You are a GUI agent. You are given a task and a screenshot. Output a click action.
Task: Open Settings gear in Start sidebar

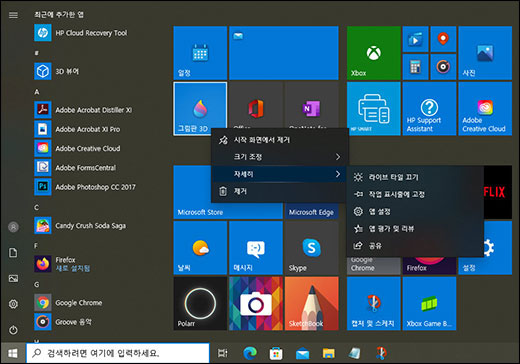coord(13,304)
